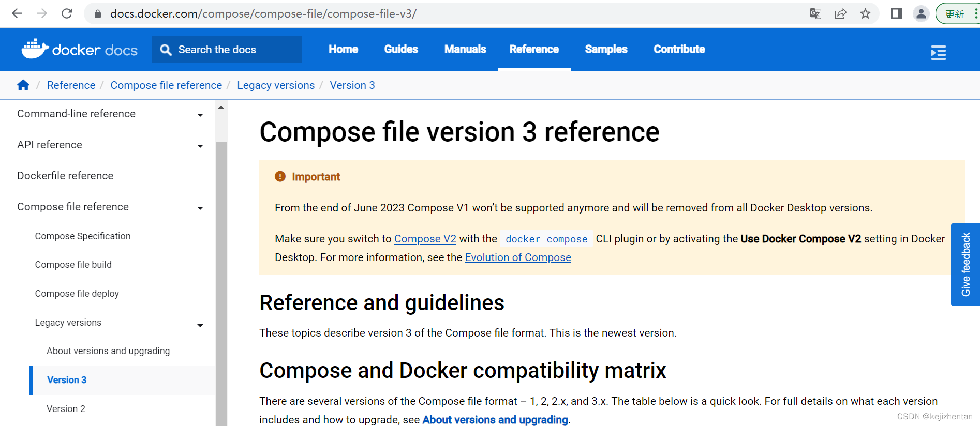Click the browser forward arrow
The height and width of the screenshot is (426, 980).
[42, 13]
